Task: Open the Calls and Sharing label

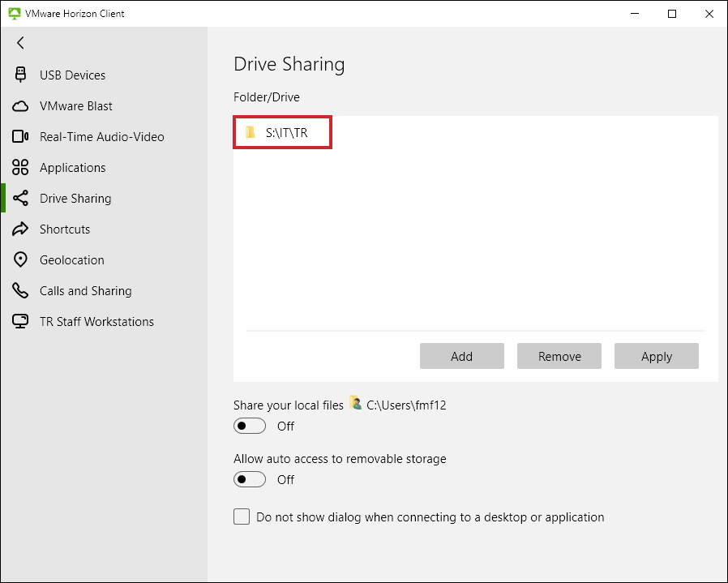Action: [86, 291]
